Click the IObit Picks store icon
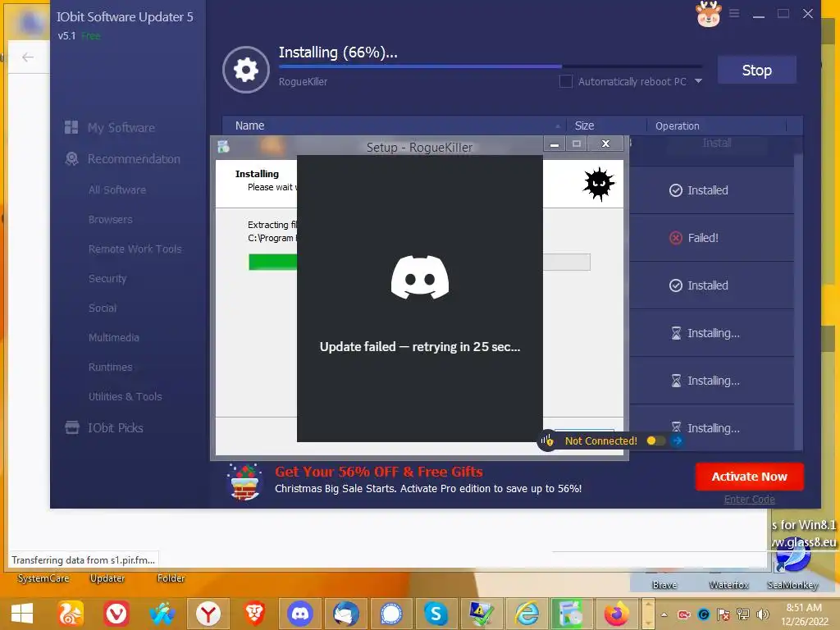 point(72,427)
